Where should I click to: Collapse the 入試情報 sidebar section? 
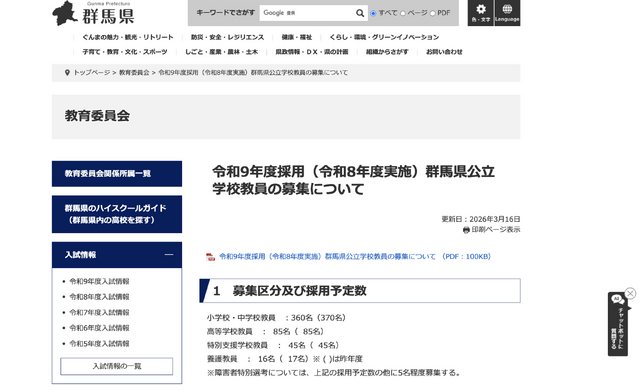pyautogui.click(x=169, y=254)
